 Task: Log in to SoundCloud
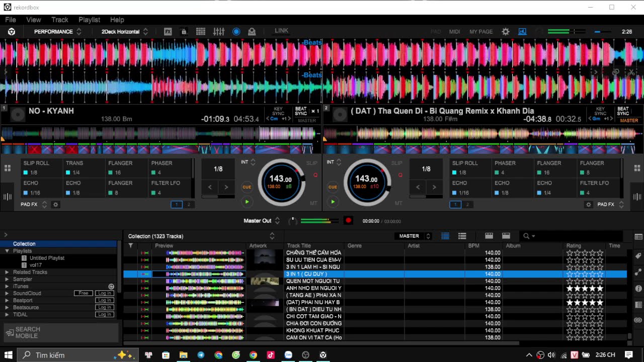105,293
